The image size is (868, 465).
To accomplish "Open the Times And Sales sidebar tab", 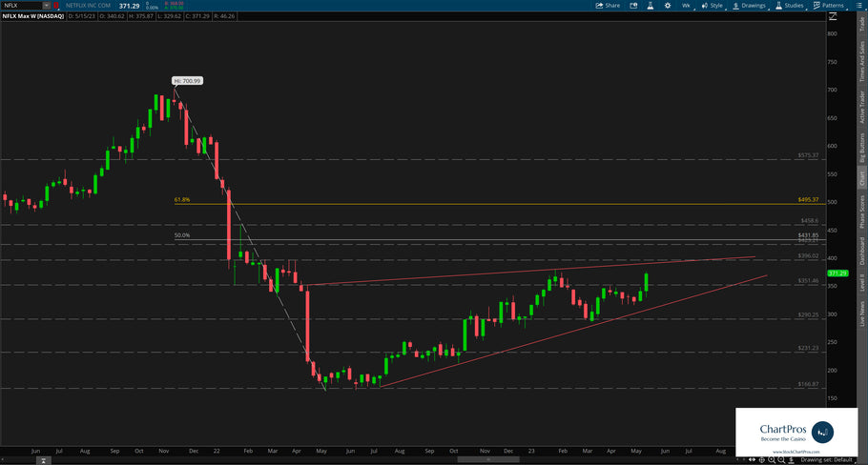I will pyautogui.click(x=862, y=61).
